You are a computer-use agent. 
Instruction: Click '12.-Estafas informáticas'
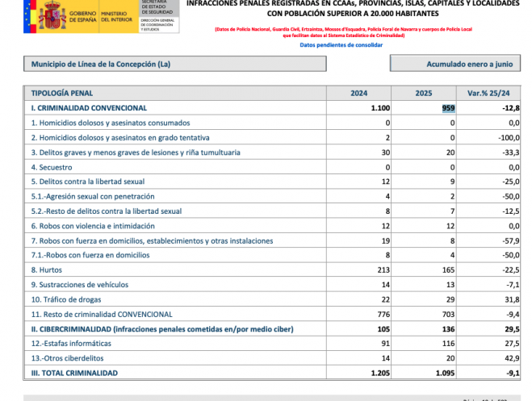pyautogui.click(x=71, y=344)
